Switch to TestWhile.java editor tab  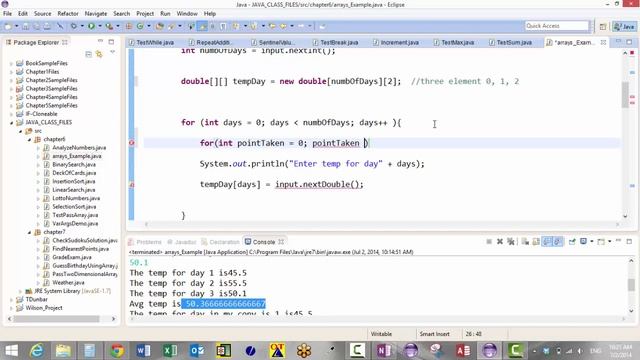click(155, 42)
